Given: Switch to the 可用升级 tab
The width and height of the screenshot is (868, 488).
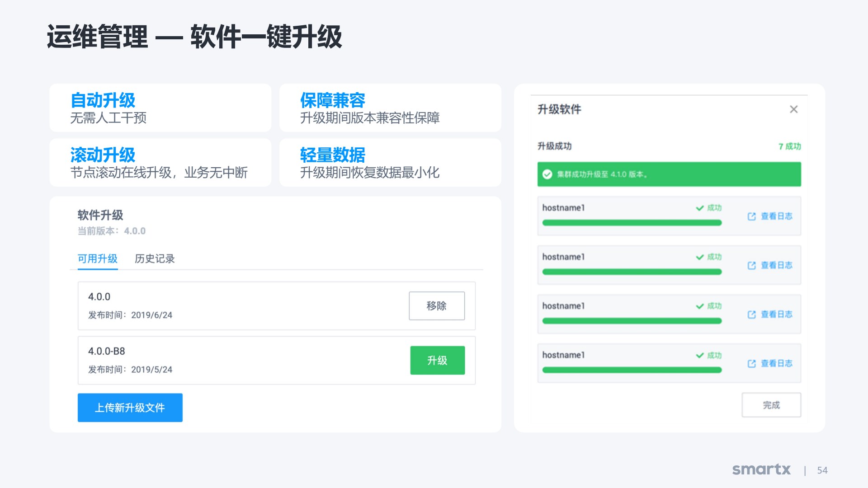Looking at the screenshot, I should click(x=98, y=259).
